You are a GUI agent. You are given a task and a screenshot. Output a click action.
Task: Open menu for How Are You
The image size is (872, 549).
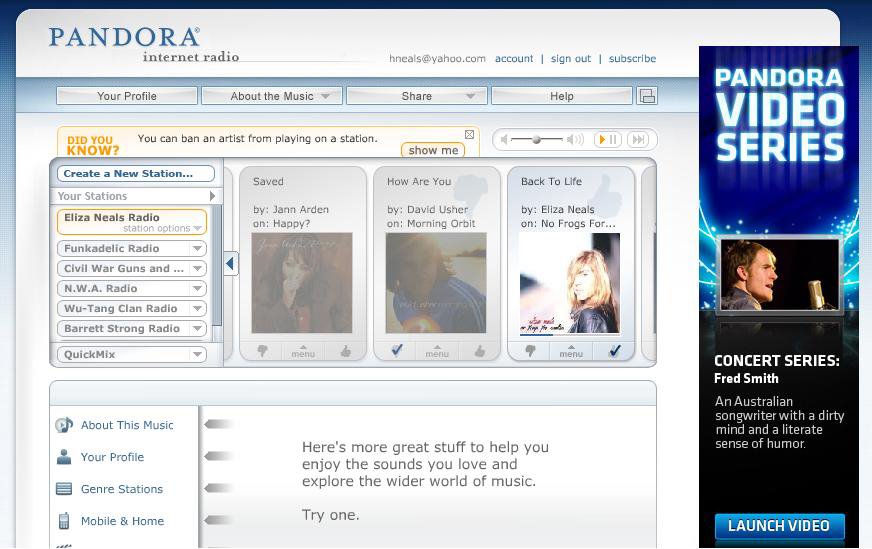(437, 351)
